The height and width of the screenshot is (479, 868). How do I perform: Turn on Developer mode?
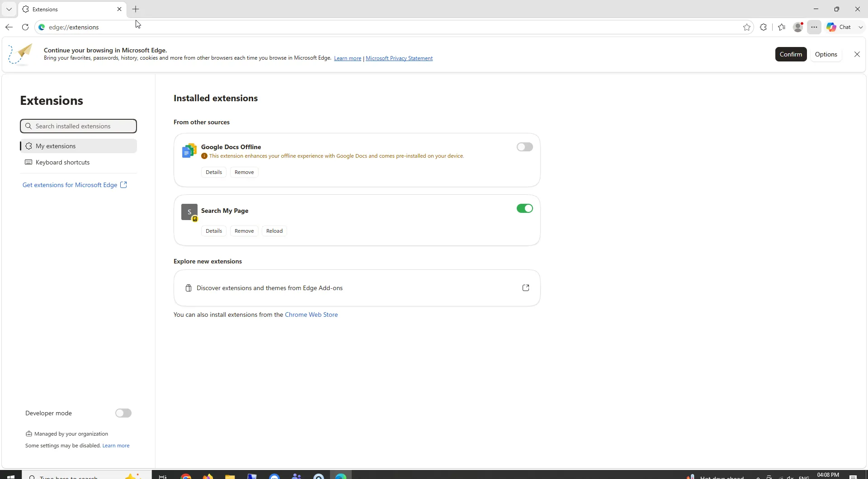click(123, 413)
